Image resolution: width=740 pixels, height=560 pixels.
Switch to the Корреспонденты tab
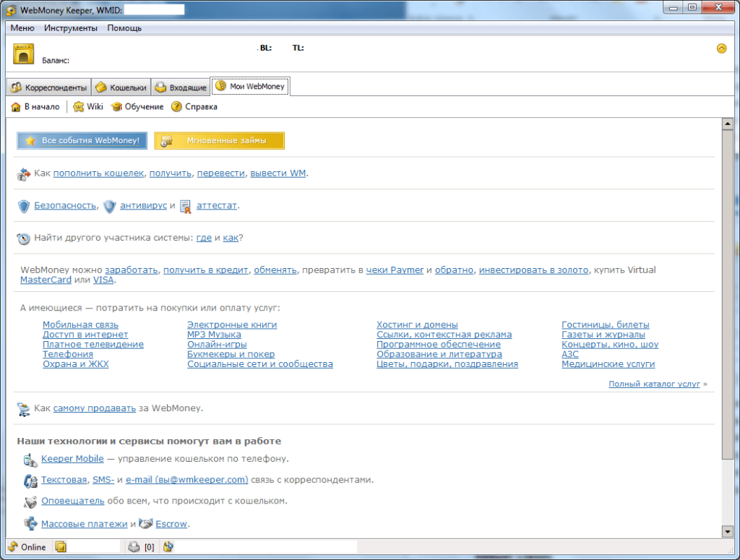point(49,87)
